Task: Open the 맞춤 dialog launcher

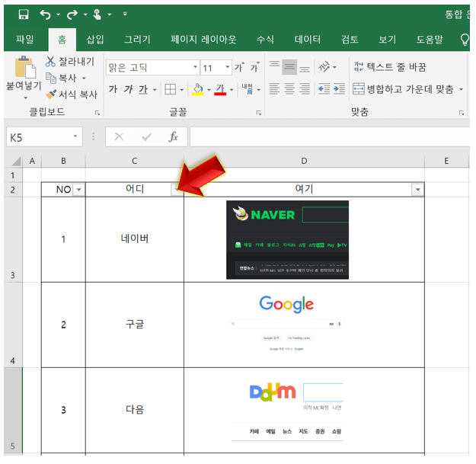Action: click(462, 113)
